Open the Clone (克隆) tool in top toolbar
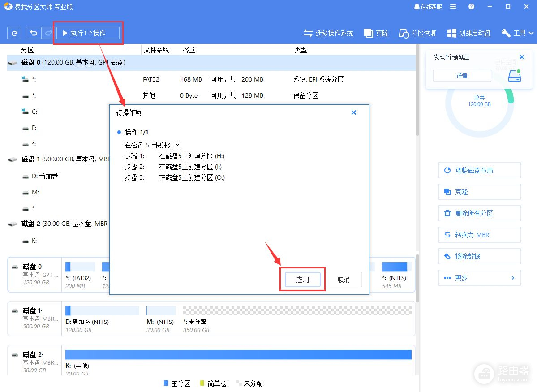537x392 pixels. [376, 33]
